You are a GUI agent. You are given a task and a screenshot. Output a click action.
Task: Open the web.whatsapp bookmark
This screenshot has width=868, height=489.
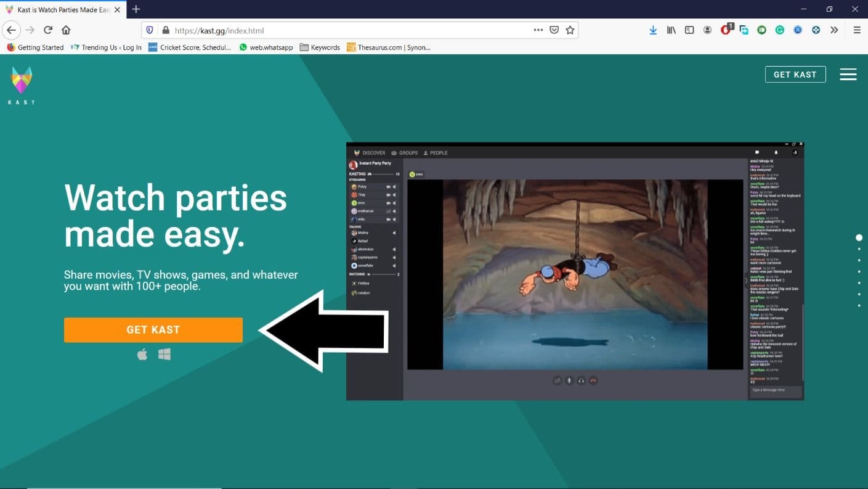click(266, 47)
